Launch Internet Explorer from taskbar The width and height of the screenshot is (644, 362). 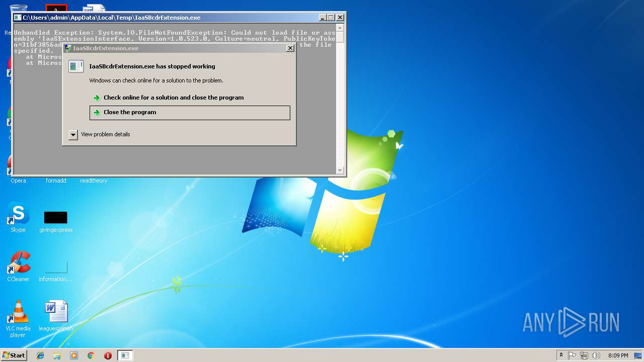(40, 355)
